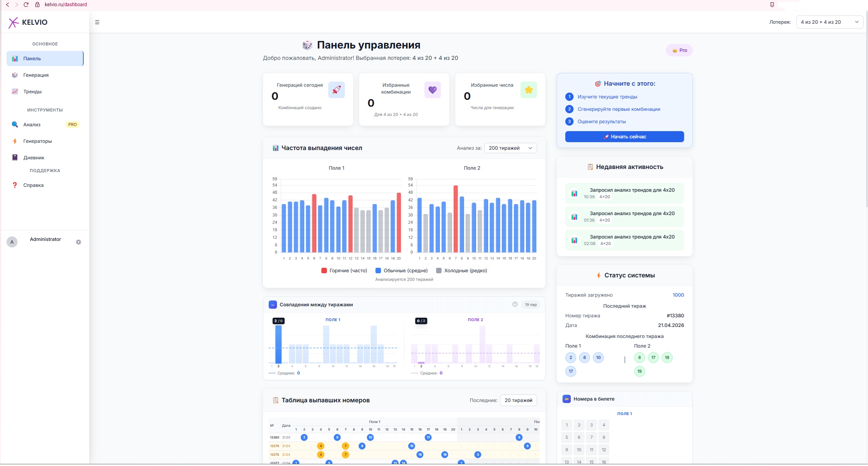
Task: Go to Тренды sidebar item
Action: (x=32, y=92)
